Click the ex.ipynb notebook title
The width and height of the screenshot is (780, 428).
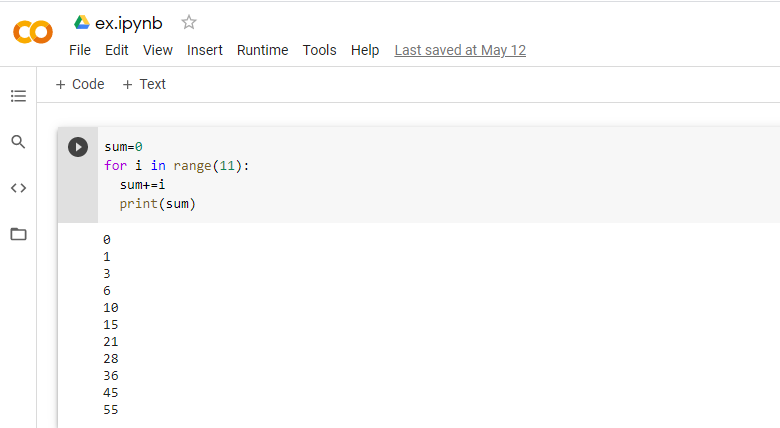[129, 23]
